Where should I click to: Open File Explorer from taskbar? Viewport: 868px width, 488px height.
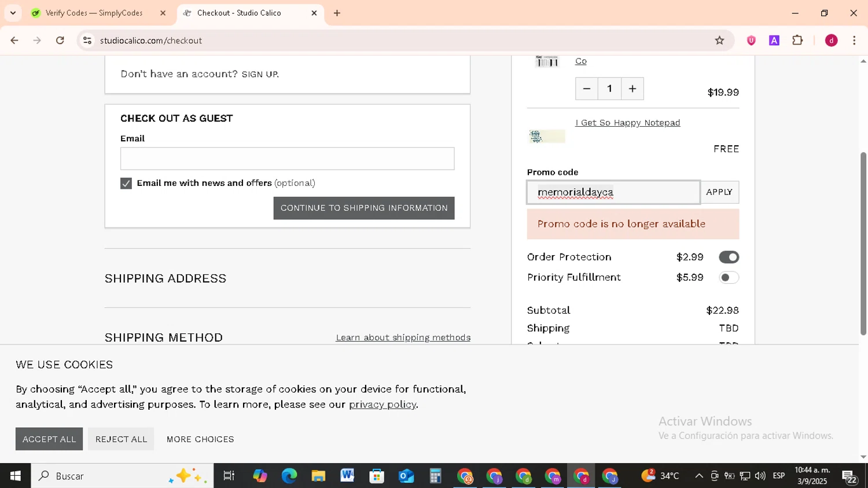click(318, 476)
